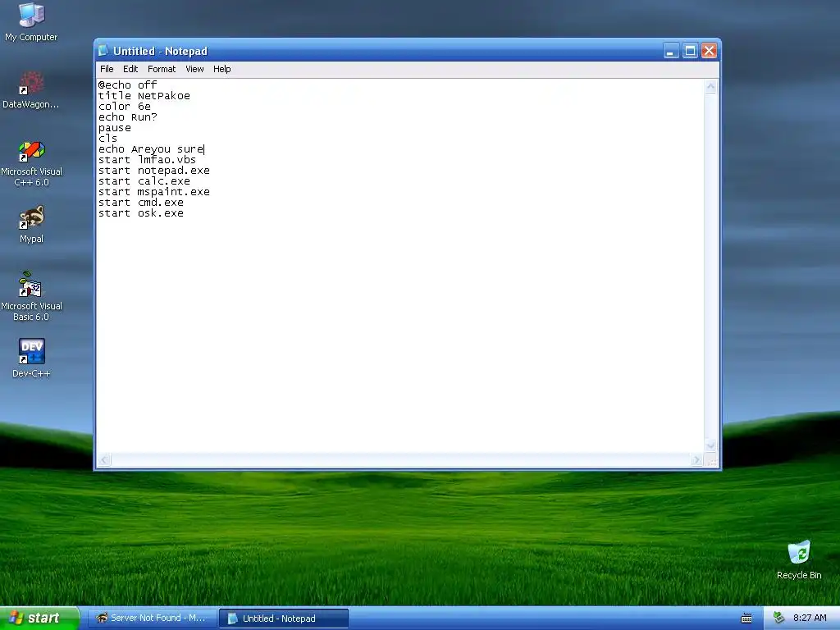Place cursor on '@echo off' line
Viewport: 840px width, 630px height.
tap(127, 85)
